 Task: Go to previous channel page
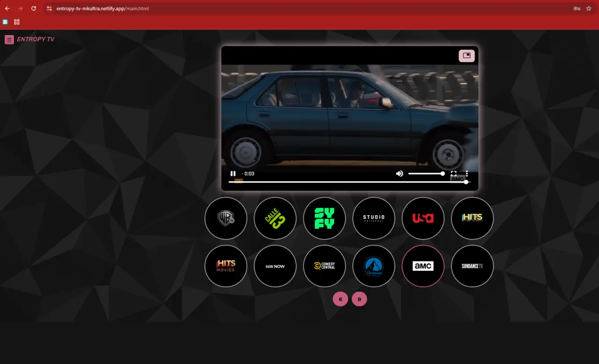[x=340, y=299]
